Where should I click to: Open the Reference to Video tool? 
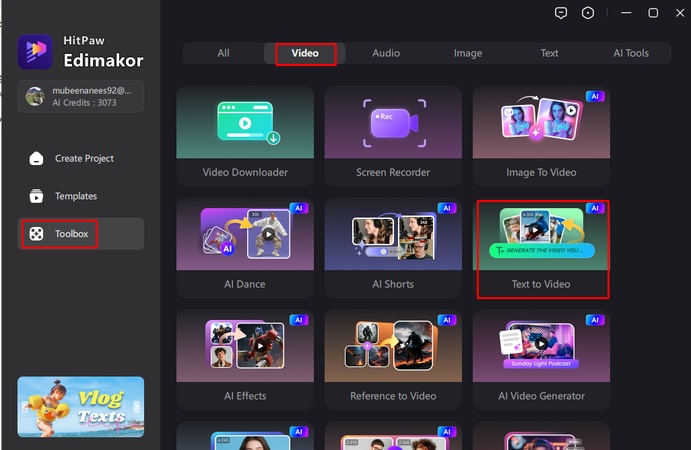click(x=393, y=360)
